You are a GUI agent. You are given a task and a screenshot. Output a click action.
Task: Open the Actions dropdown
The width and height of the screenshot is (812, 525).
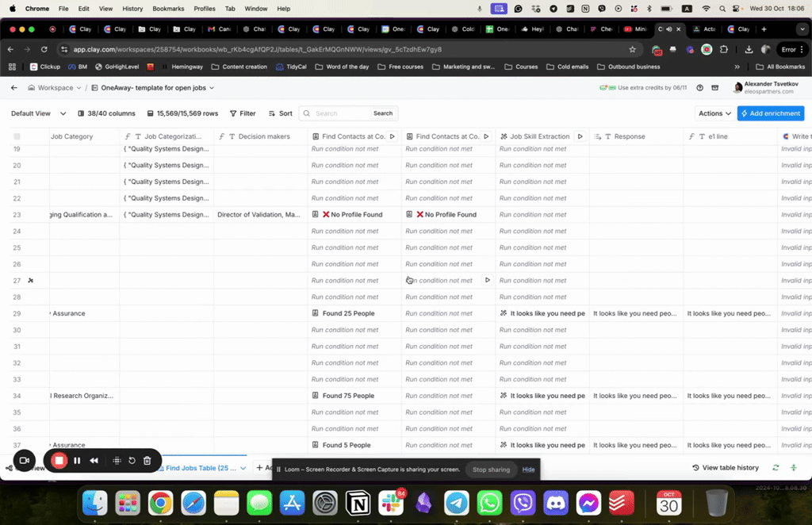[x=714, y=113]
